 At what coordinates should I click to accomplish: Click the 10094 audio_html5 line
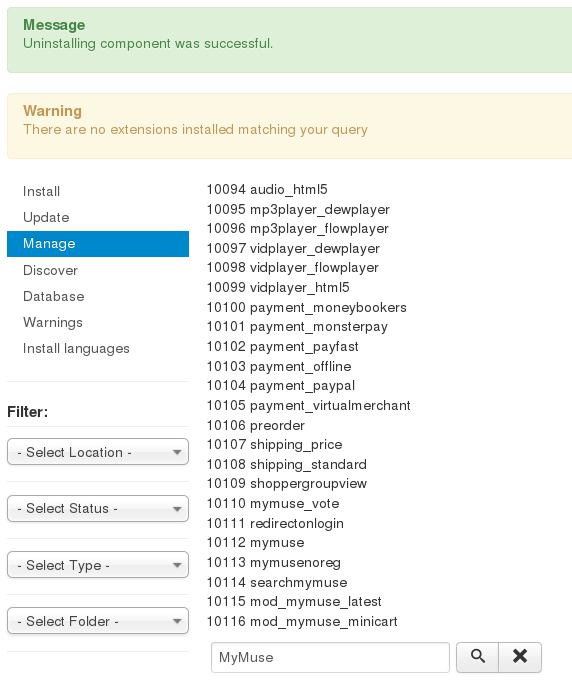pyautogui.click(x=267, y=190)
